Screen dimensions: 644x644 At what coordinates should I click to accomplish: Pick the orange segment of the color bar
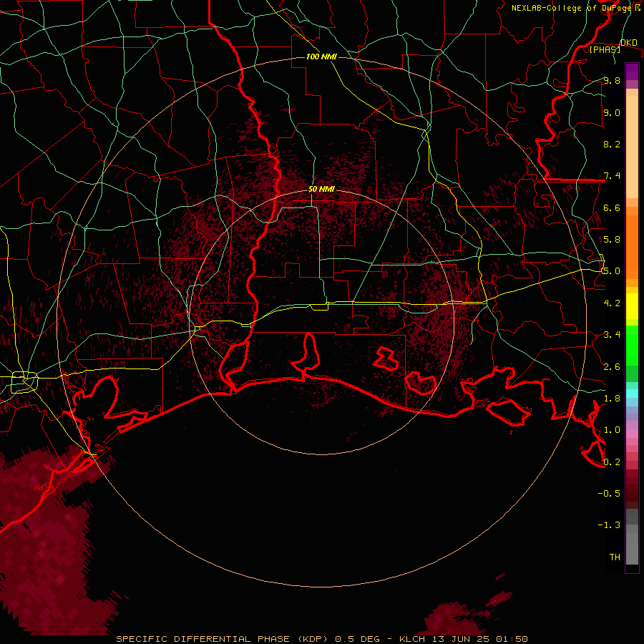(632, 246)
